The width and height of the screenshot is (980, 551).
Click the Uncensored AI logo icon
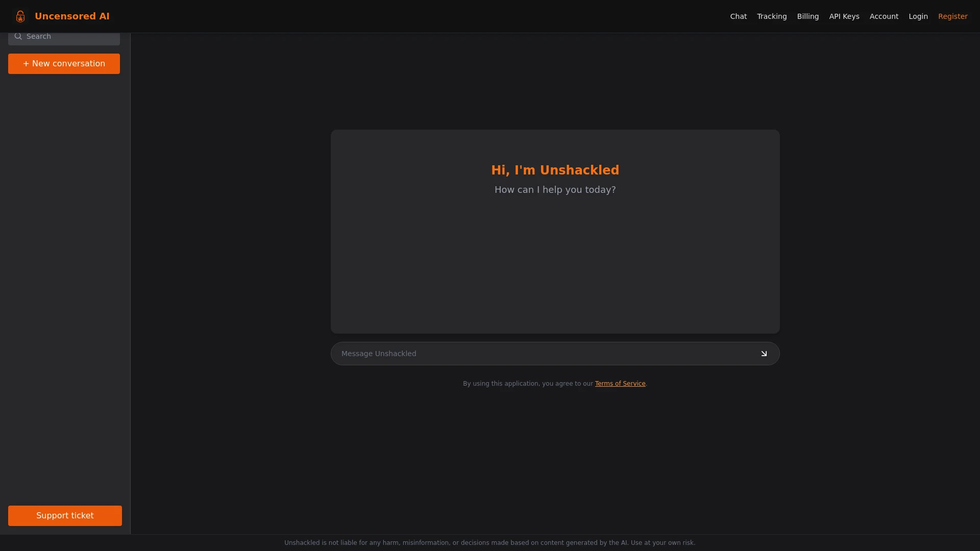click(20, 16)
